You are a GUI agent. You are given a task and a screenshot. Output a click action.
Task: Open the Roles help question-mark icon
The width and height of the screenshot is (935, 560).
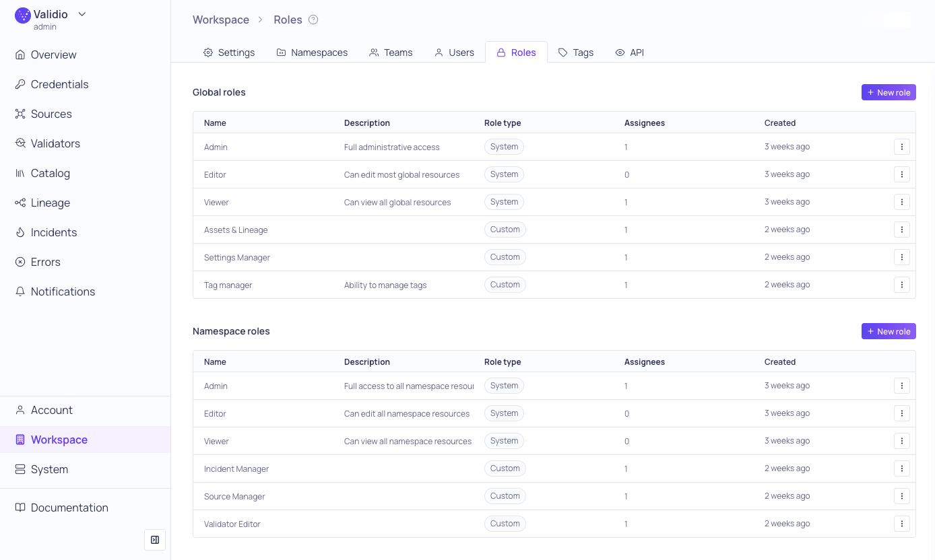pos(313,20)
